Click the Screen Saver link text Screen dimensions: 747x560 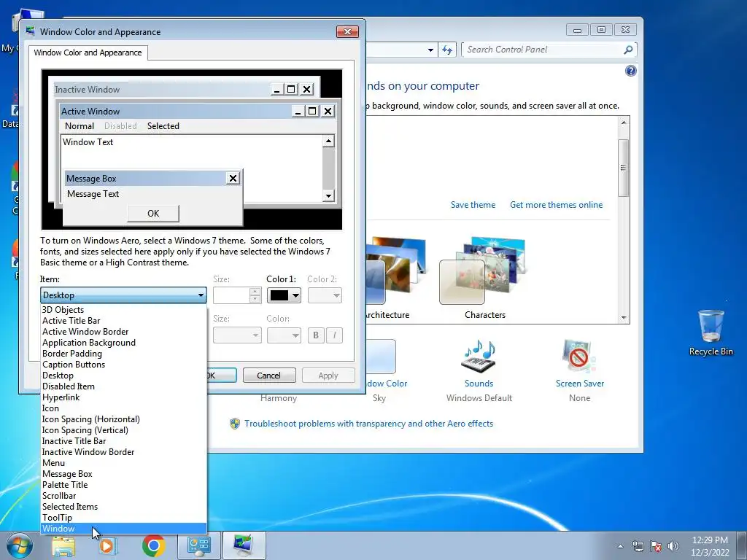(x=579, y=384)
